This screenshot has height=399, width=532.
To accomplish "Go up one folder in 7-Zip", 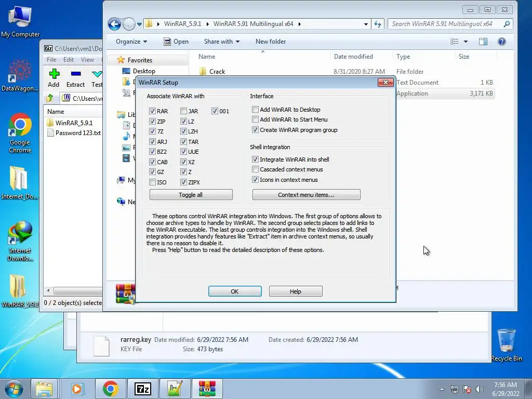I will (x=50, y=98).
